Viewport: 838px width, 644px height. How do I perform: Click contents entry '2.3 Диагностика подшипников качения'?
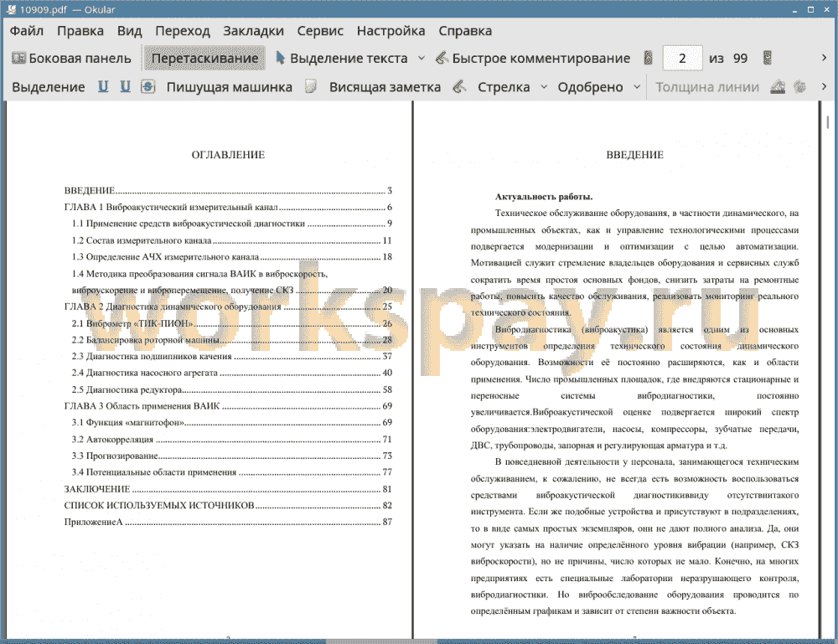click(x=232, y=356)
